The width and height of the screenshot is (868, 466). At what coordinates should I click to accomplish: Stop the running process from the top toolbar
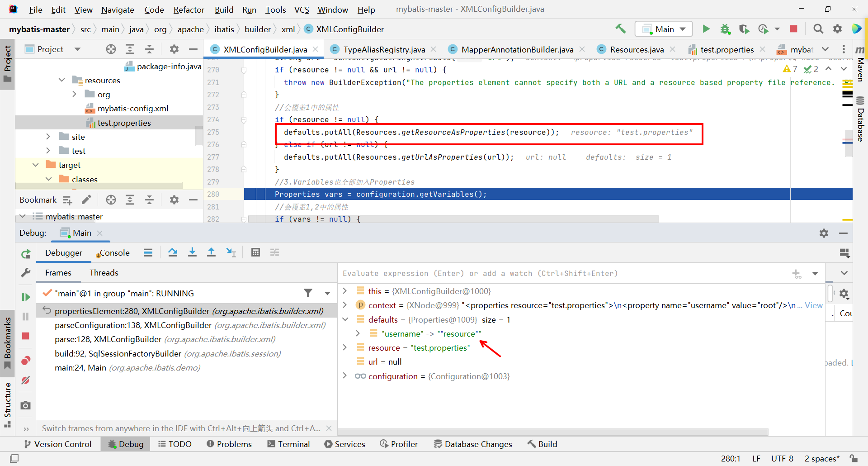click(793, 29)
